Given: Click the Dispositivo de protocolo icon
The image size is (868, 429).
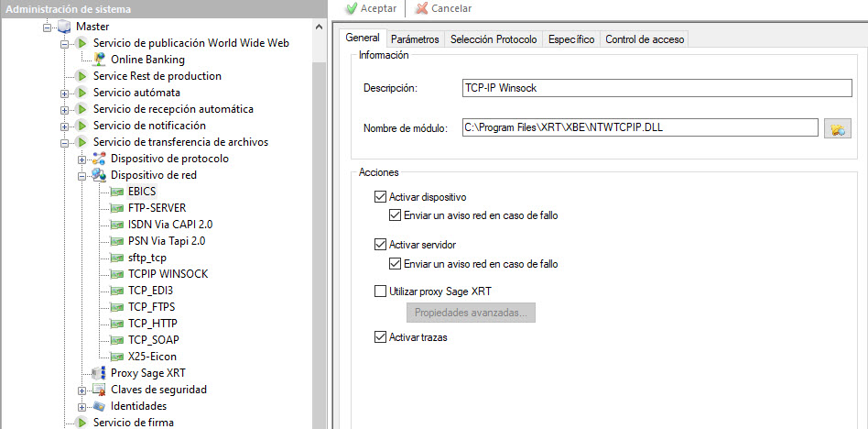Looking at the screenshot, I should coord(99,159).
